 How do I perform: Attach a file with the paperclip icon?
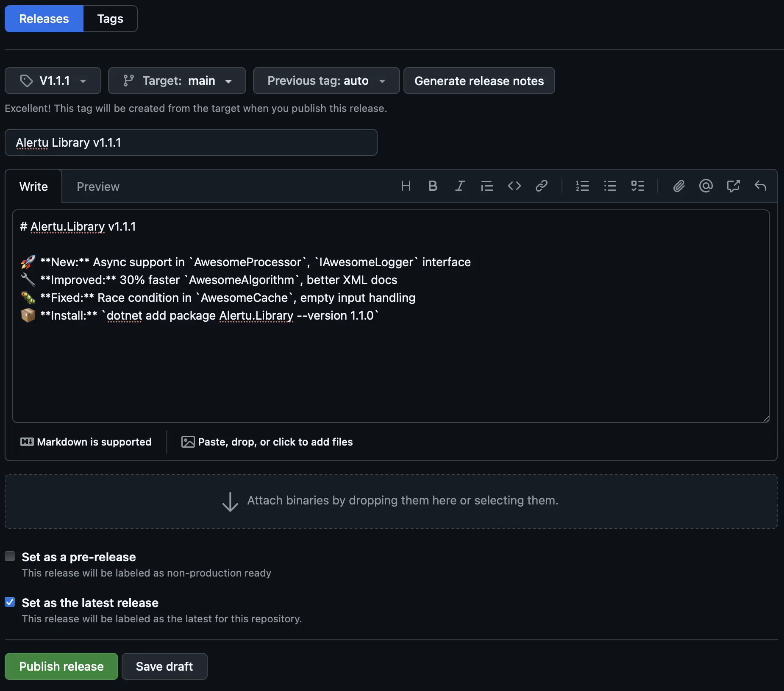[x=678, y=186]
